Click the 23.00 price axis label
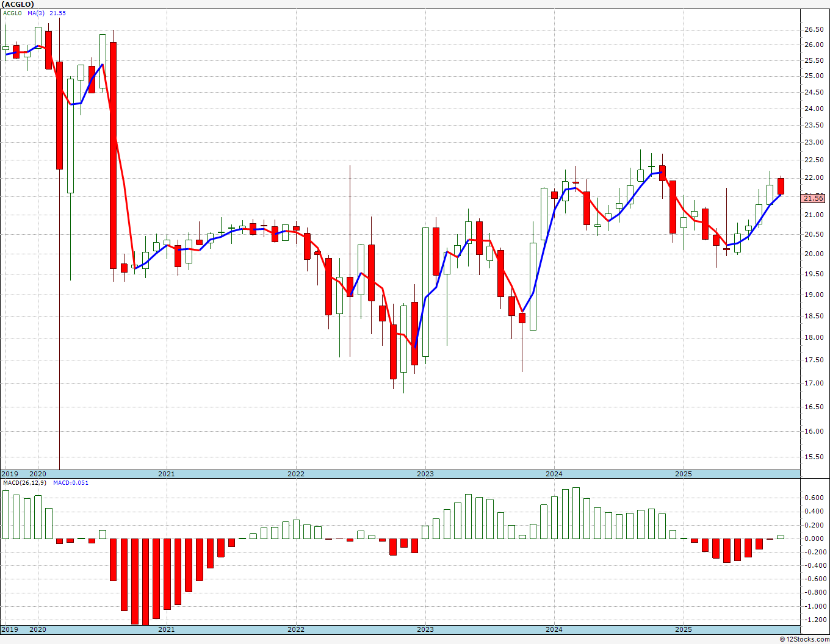This screenshot has width=830, height=644. tap(813, 143)
